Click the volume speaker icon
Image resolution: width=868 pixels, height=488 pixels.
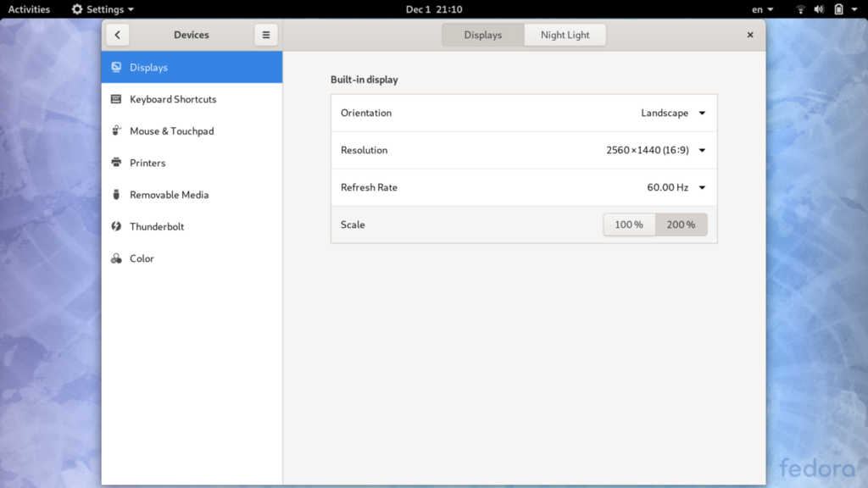[820, 9]
